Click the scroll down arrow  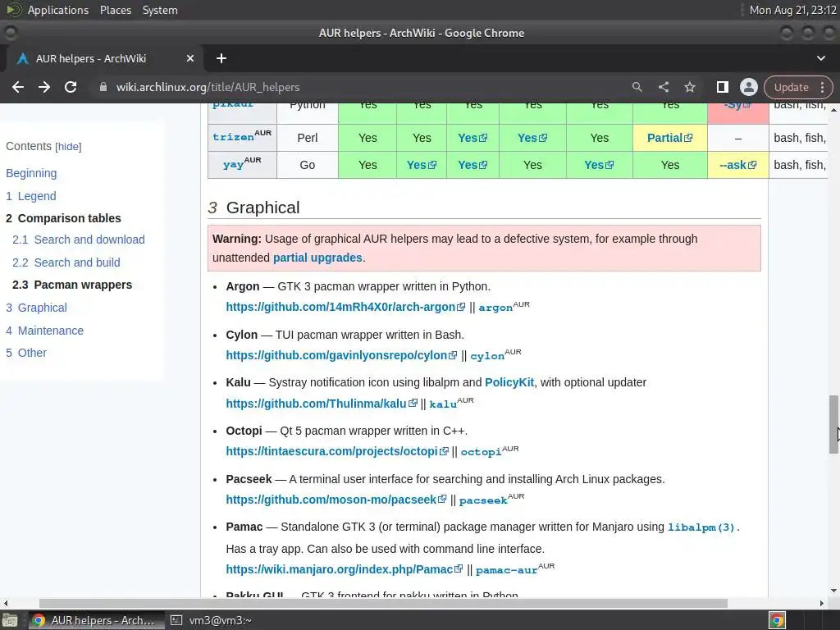(x=833, y=591)
